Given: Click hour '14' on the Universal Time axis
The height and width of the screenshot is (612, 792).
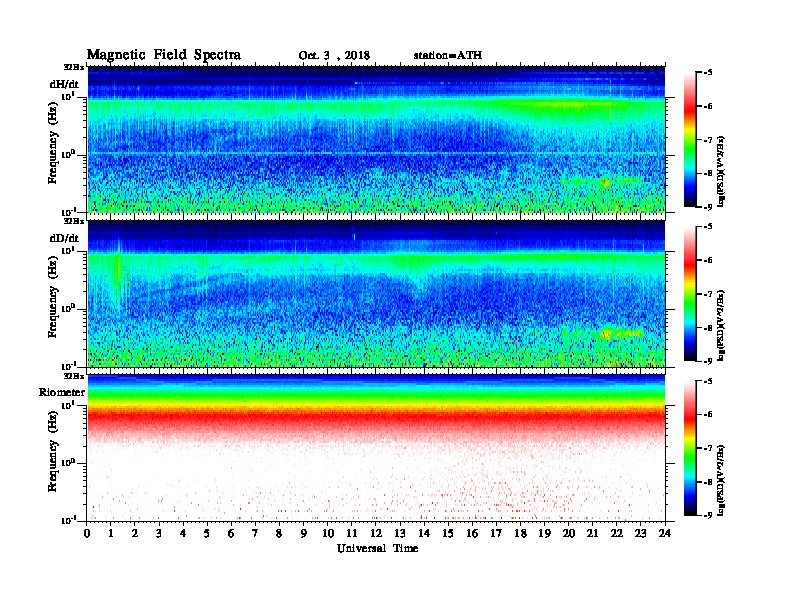Looking at the screenshot, I should click(424, 533).
